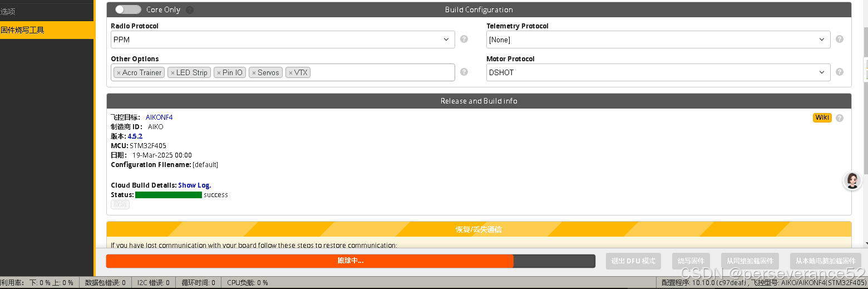This screenshot has width=868, height=289.
Task: Click the Show Log link
Action: tap(195, 185)
